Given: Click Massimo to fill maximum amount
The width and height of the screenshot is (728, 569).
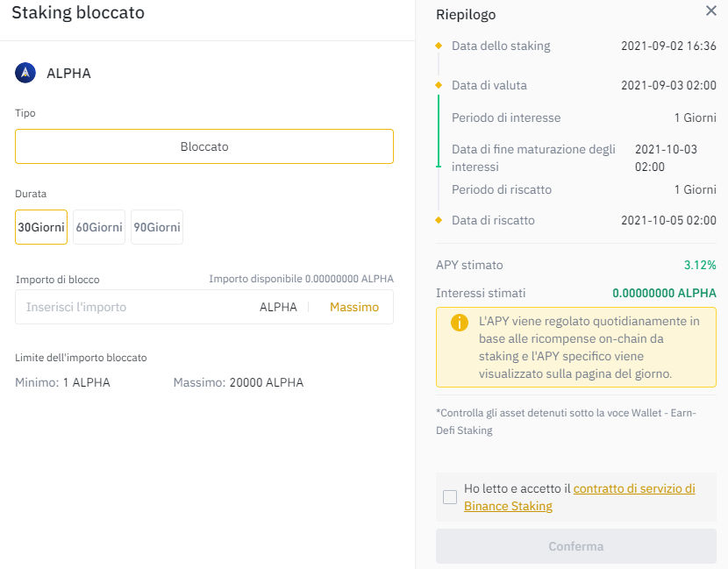Looking at the screenshot, I should pyautogui.click(x=354, y=307).
